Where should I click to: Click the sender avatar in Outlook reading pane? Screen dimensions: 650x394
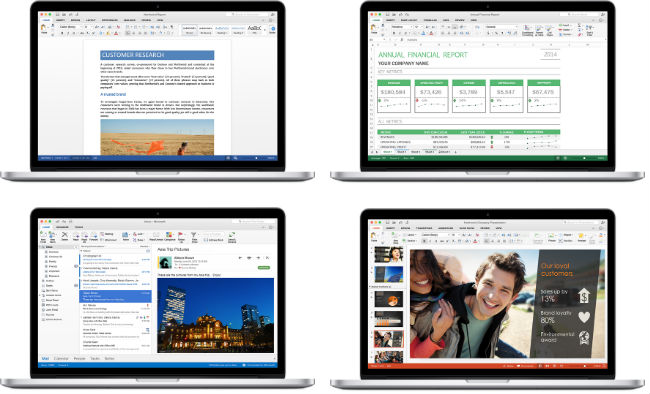click(165, 262)
